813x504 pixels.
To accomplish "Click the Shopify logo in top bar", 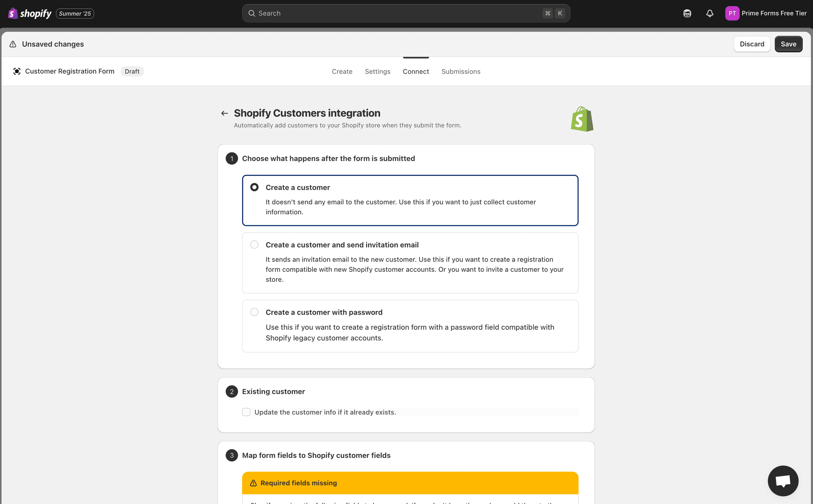I will 30,13.
